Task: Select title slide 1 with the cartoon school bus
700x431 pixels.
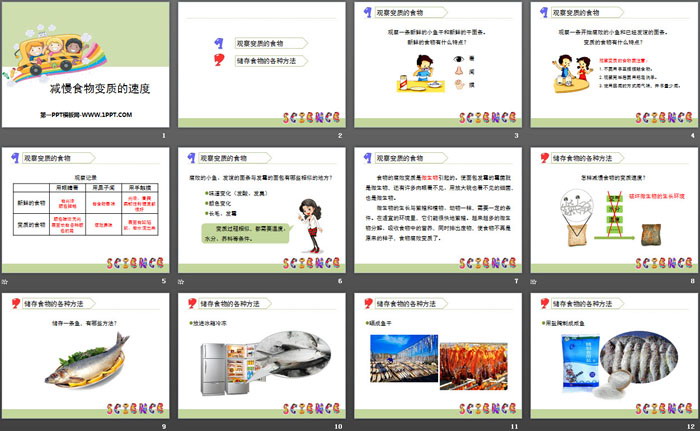Action: (85, 65)
